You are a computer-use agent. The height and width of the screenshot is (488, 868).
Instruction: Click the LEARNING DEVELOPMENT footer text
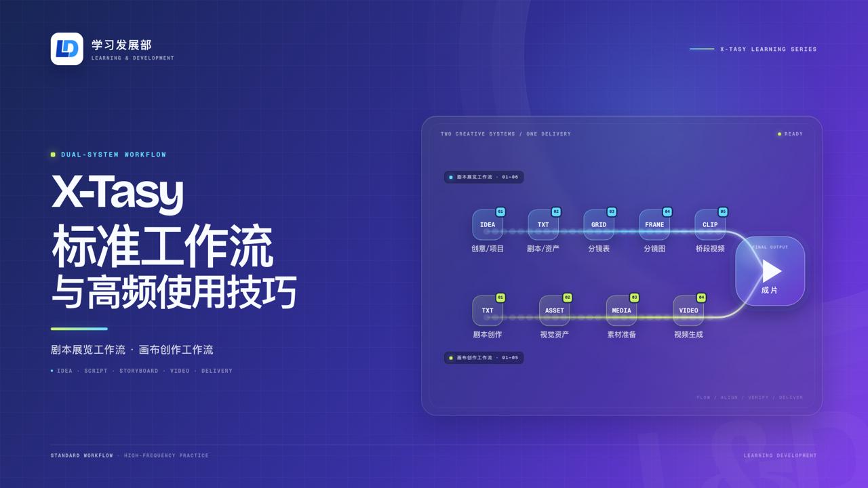click(780, 455)
